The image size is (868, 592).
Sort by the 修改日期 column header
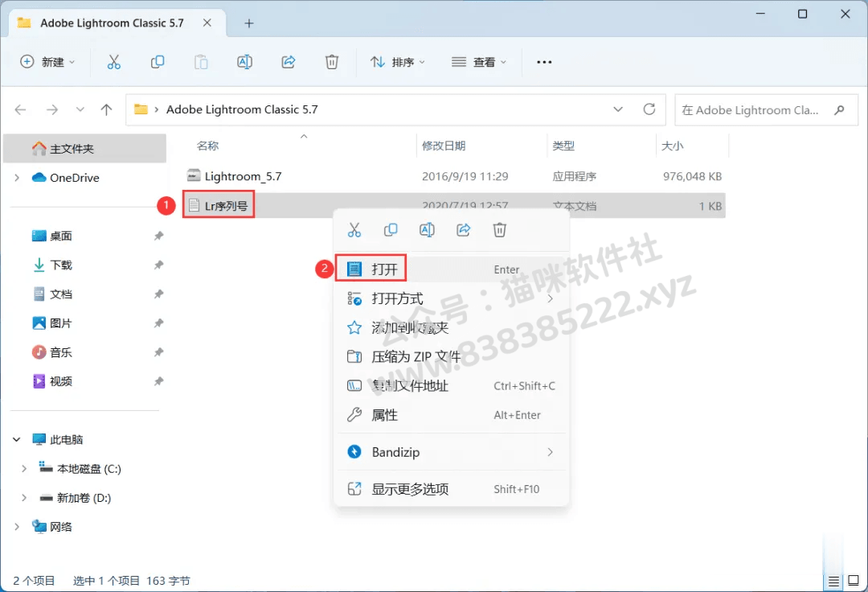[444, 146]
